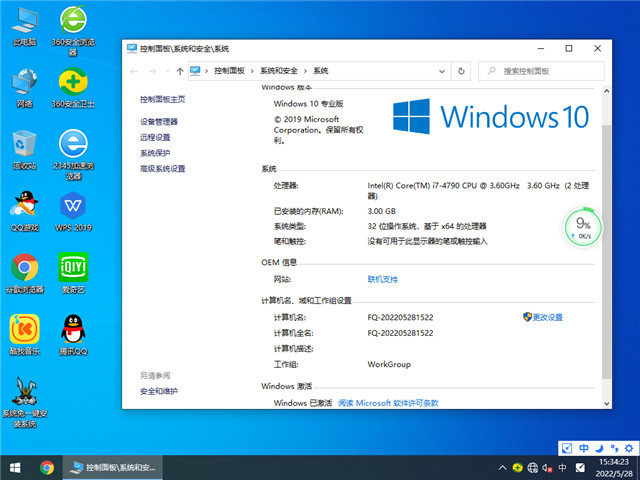This screenshot has width=640, height=480.
Task: Launch QQ游戏 desktop icon
Action: 24,211
